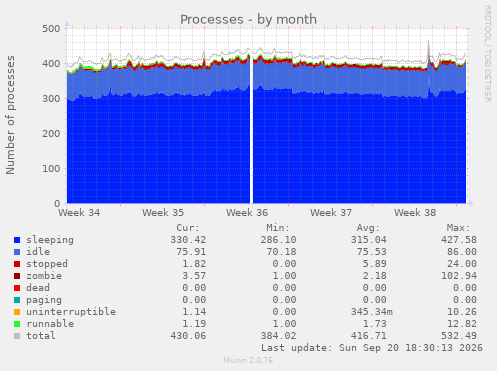
Task: Select the 'idle' legend label
Action: [38, 252]
